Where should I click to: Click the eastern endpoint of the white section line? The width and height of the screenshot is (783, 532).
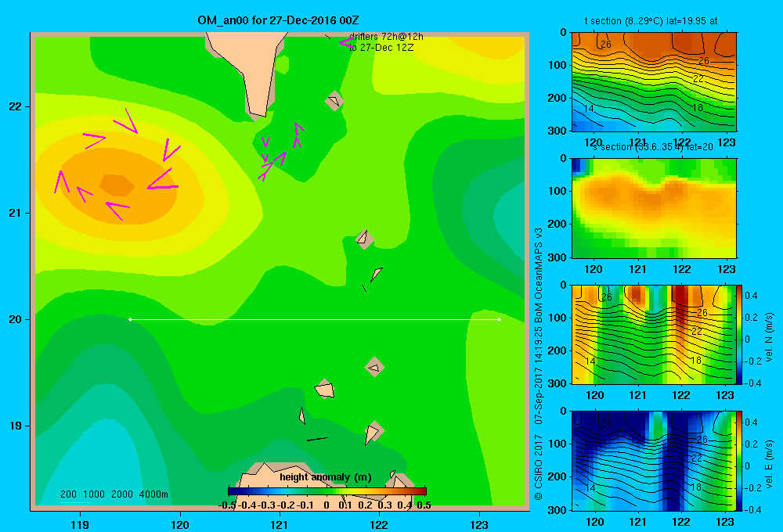(x=500, y=319)
